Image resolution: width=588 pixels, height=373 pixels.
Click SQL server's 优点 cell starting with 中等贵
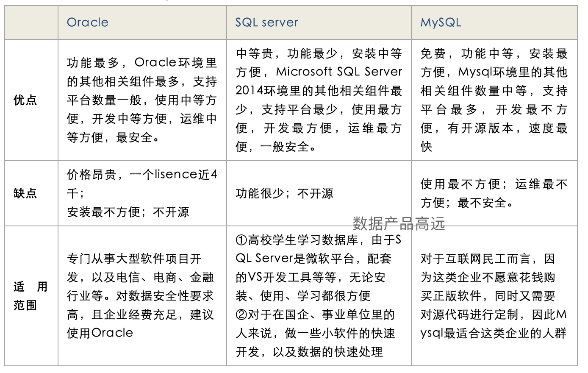point(319,100)
